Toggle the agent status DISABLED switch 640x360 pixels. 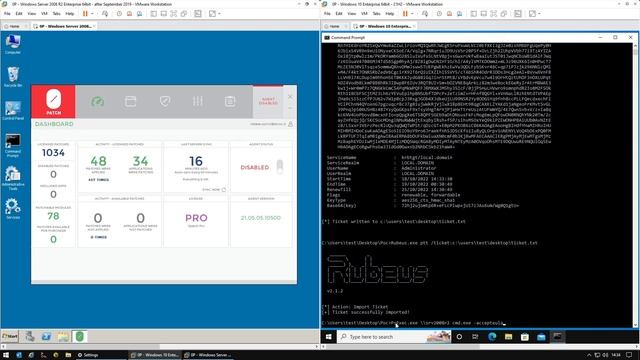(x=280, y=167)
